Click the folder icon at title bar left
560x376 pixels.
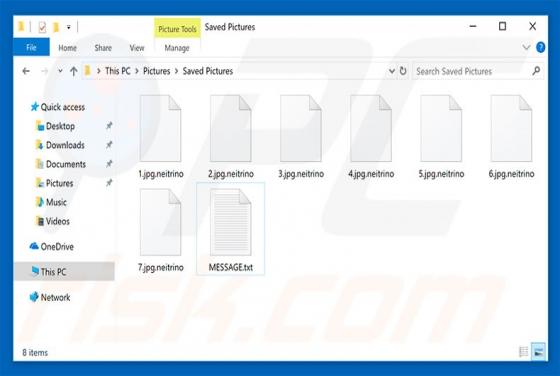pos(21,27)
